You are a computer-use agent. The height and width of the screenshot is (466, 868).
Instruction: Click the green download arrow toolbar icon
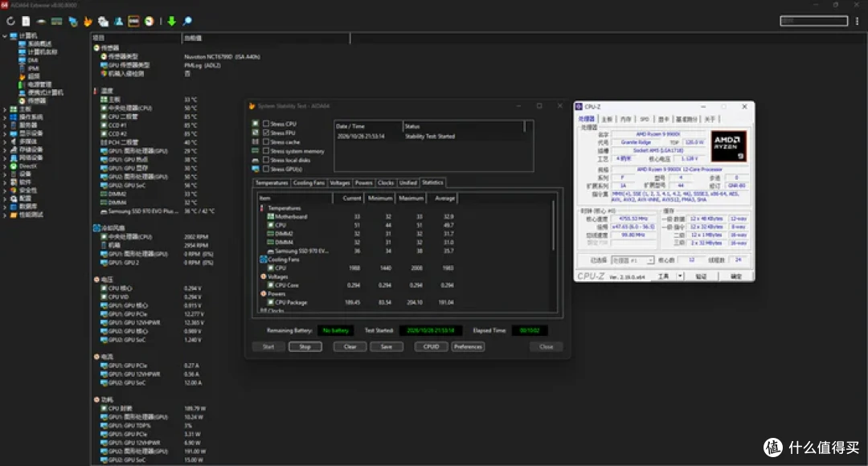(172, 22)
